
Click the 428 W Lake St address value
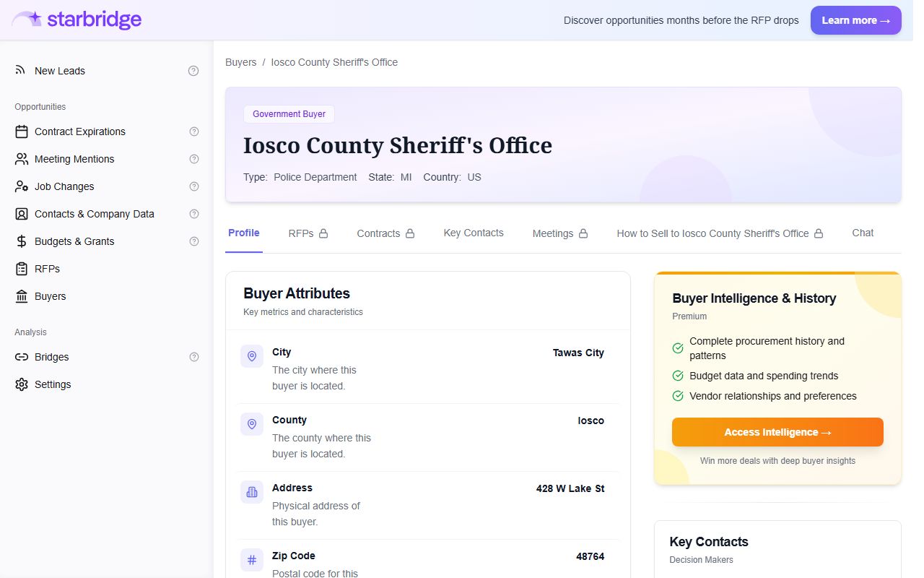pos(570,488)
